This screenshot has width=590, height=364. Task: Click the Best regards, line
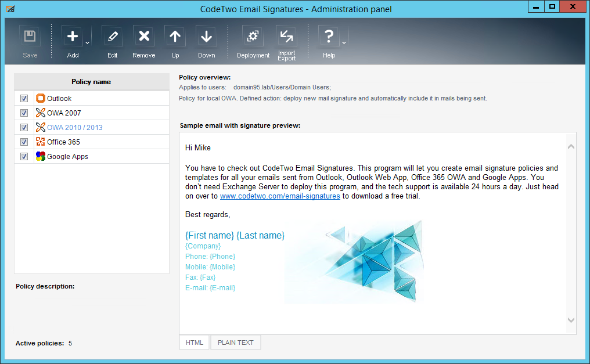(208, 215)
